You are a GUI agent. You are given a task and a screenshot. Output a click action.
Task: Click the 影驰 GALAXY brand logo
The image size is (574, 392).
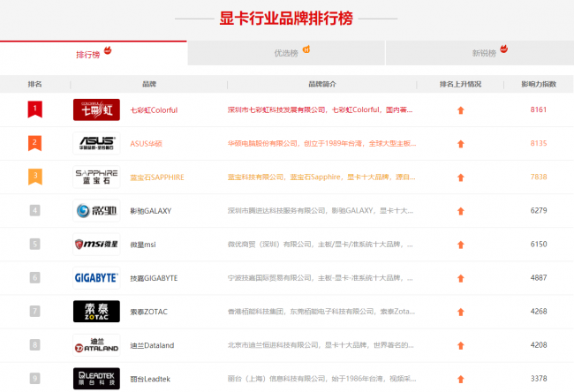(96, 211)
